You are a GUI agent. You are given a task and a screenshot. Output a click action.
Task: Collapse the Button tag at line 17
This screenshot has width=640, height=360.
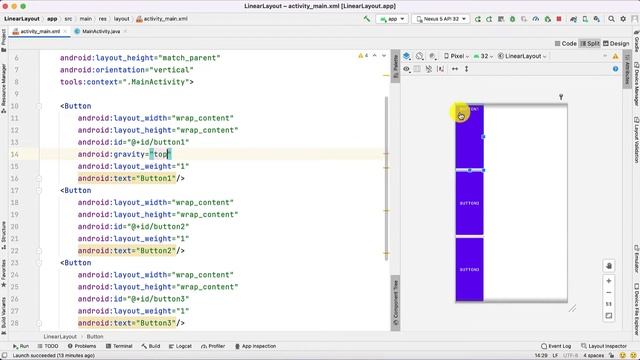point(39,191)
